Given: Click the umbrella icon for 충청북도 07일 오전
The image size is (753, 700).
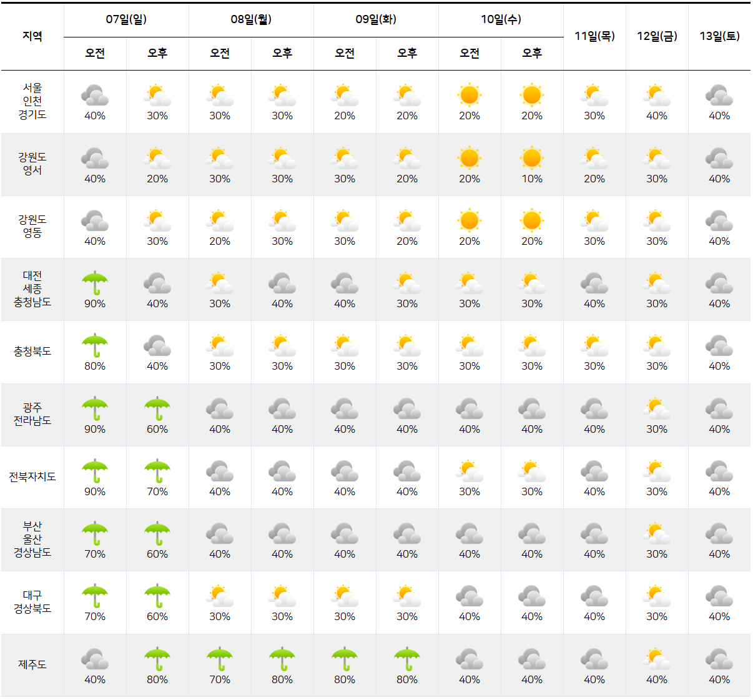Looking at the screenshot, I should click(95, 345).
